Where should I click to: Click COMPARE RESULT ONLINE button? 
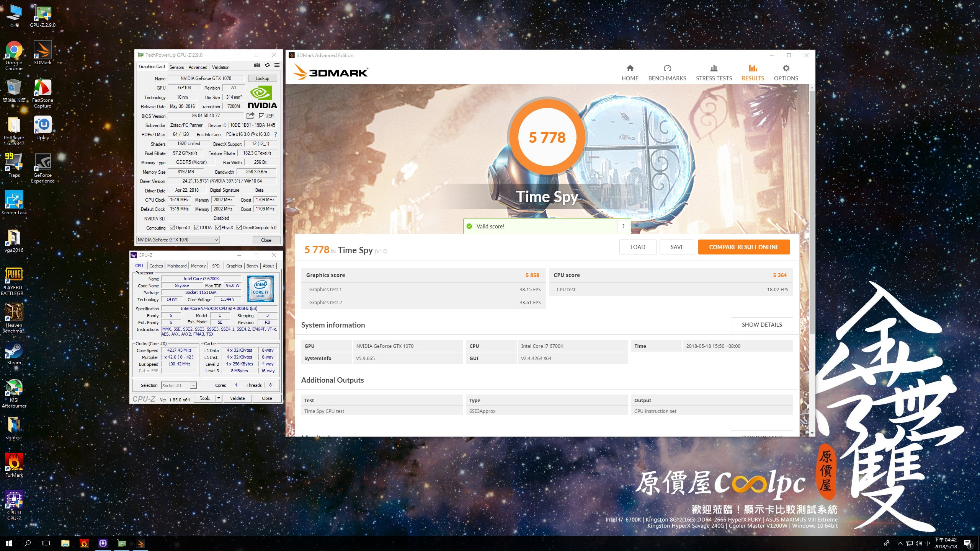point(744,247)
